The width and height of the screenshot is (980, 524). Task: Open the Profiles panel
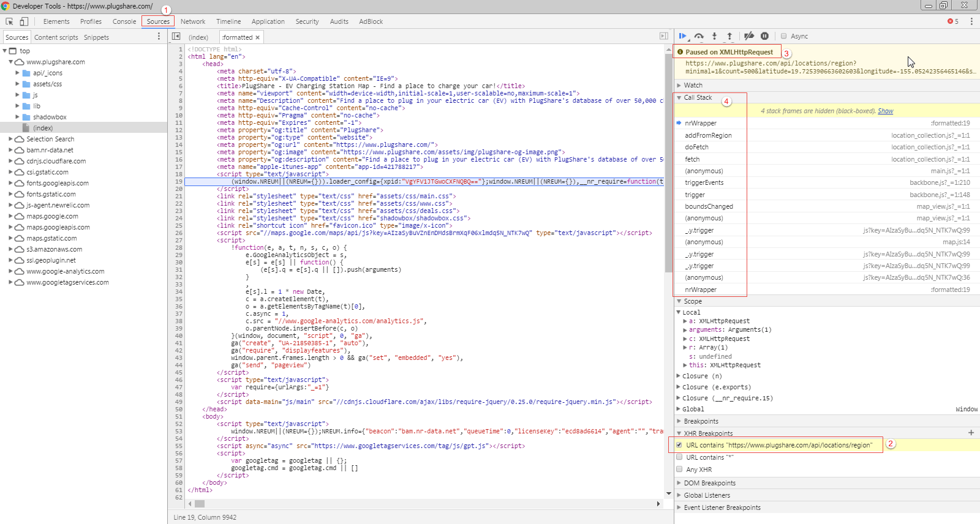tap(91, 21)
